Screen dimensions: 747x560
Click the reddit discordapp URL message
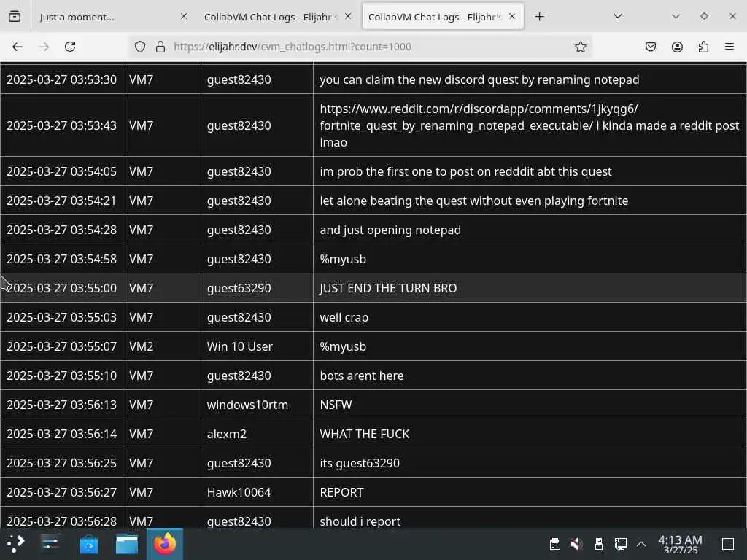point(530,125)
